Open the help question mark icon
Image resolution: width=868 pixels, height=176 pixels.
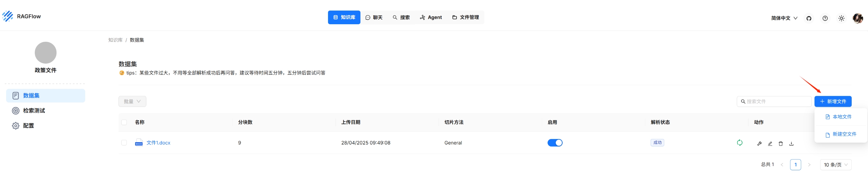[825, 18]
